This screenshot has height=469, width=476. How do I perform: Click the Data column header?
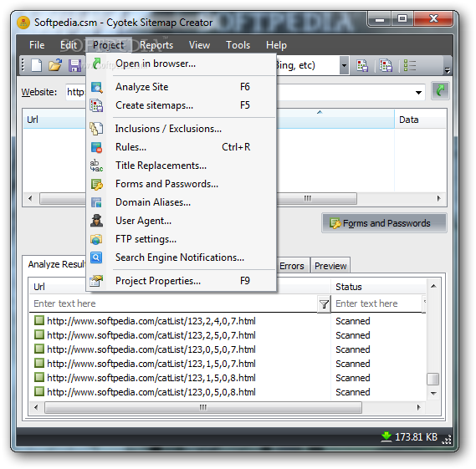pyautogui.click(x=421, y=120)
